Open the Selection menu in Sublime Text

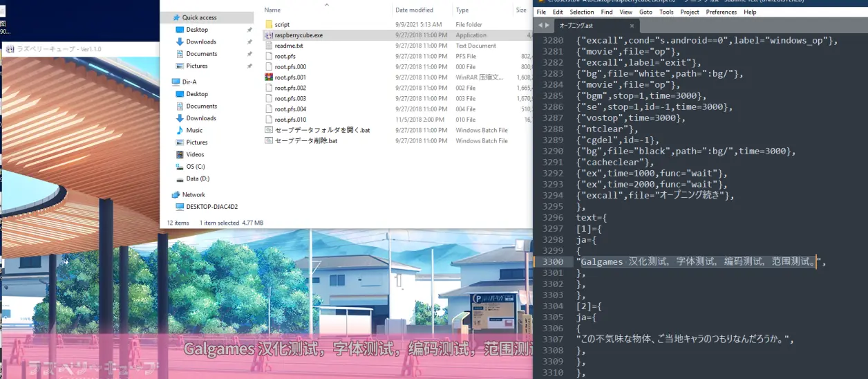[x=582, y=12]
